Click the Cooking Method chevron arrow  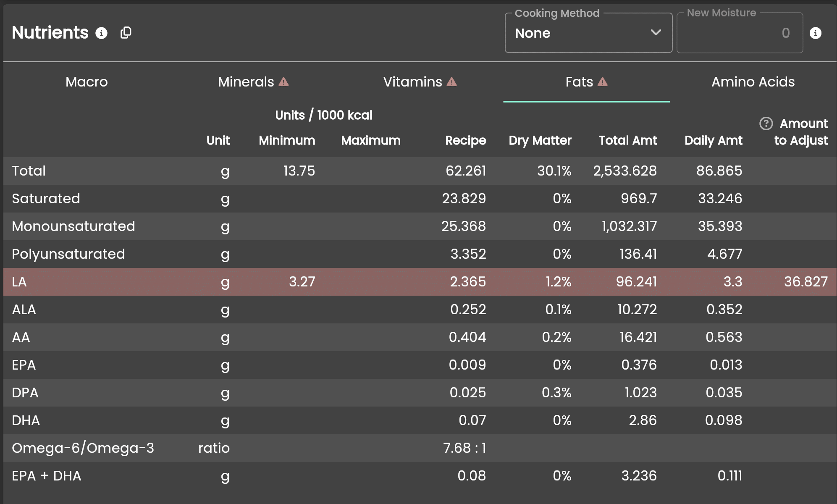pos(656,33)
